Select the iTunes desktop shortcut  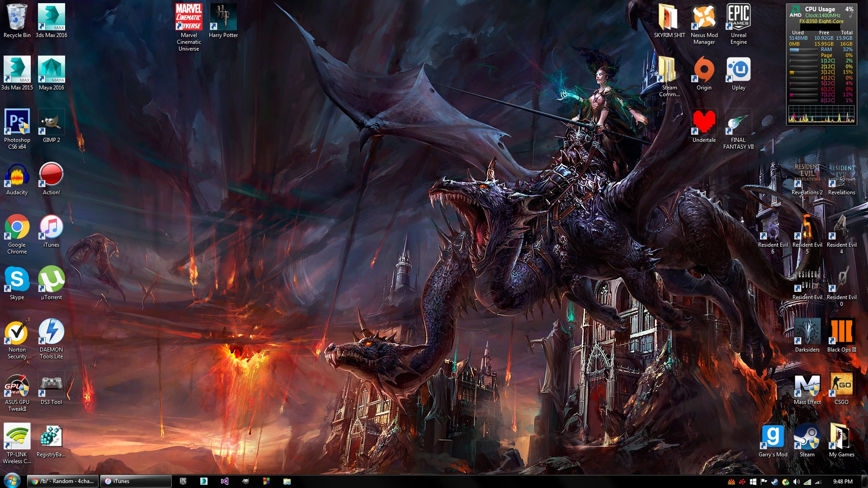point(52,230)
